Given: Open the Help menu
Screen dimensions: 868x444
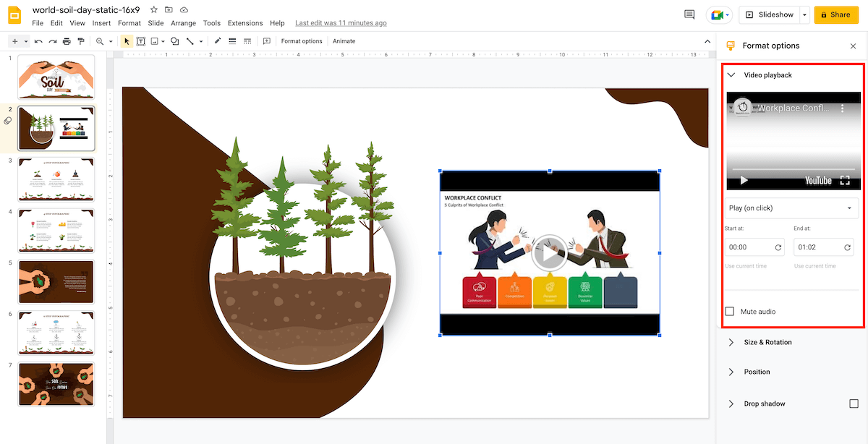Looking at the screenshot, I should (277, 23).
